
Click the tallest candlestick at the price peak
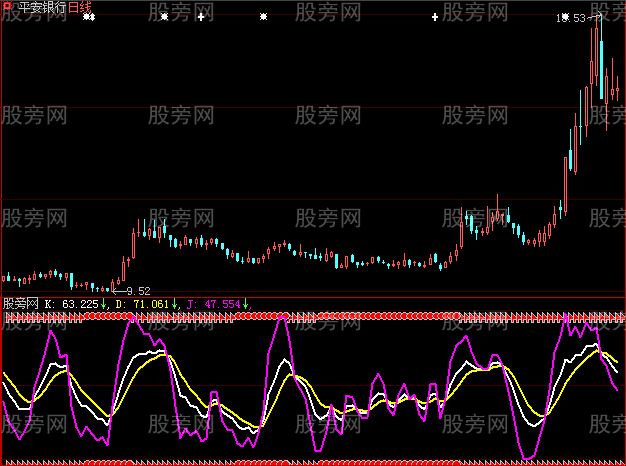599,60
